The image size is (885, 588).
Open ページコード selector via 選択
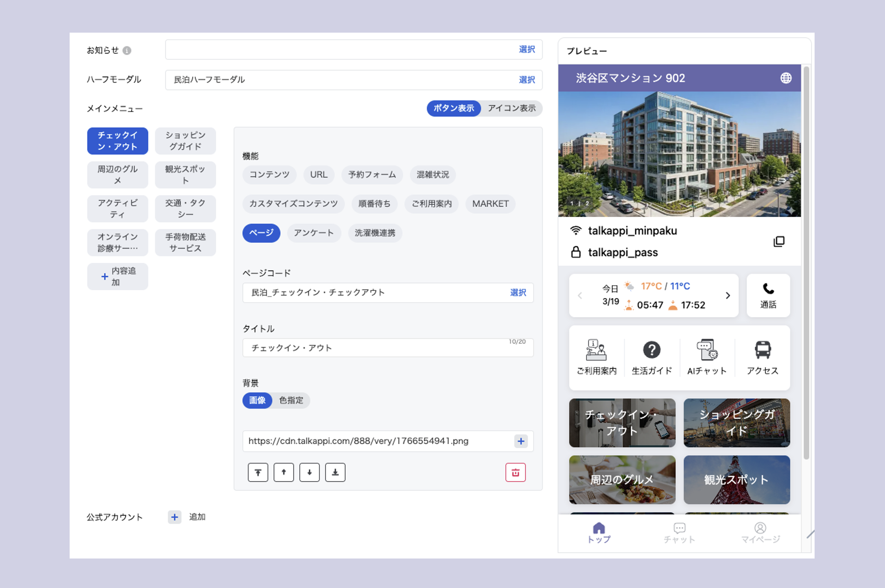518,293
